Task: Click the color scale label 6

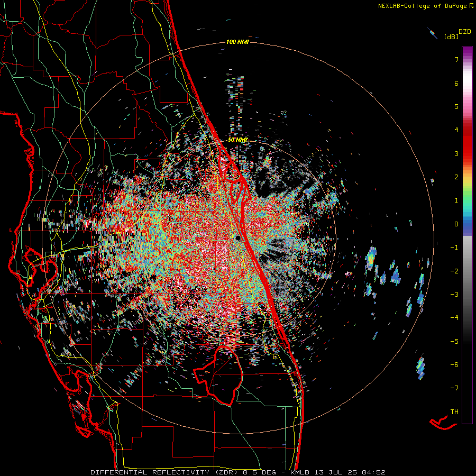Action: tap(456, 83)
